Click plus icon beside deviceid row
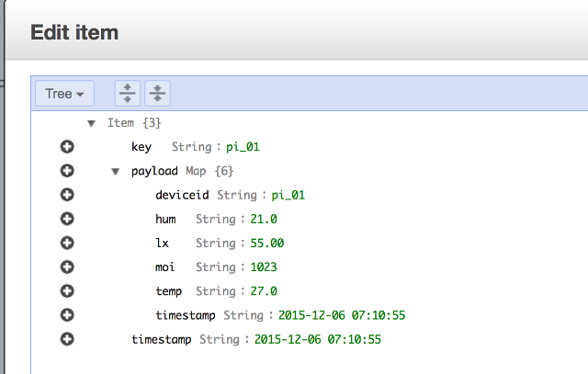The width and height of the screenshot is (588, 374). 66,195
